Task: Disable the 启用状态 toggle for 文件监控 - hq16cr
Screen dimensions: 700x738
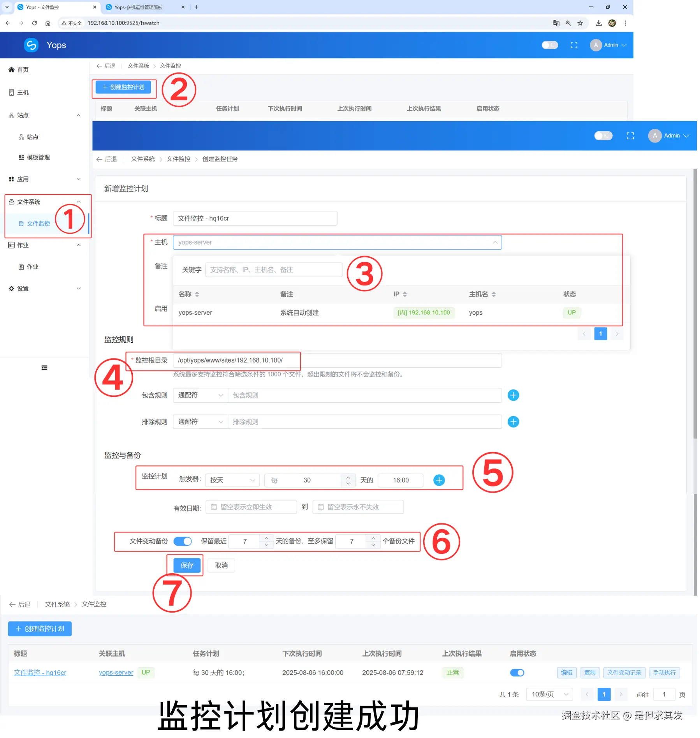Action: 517,673
